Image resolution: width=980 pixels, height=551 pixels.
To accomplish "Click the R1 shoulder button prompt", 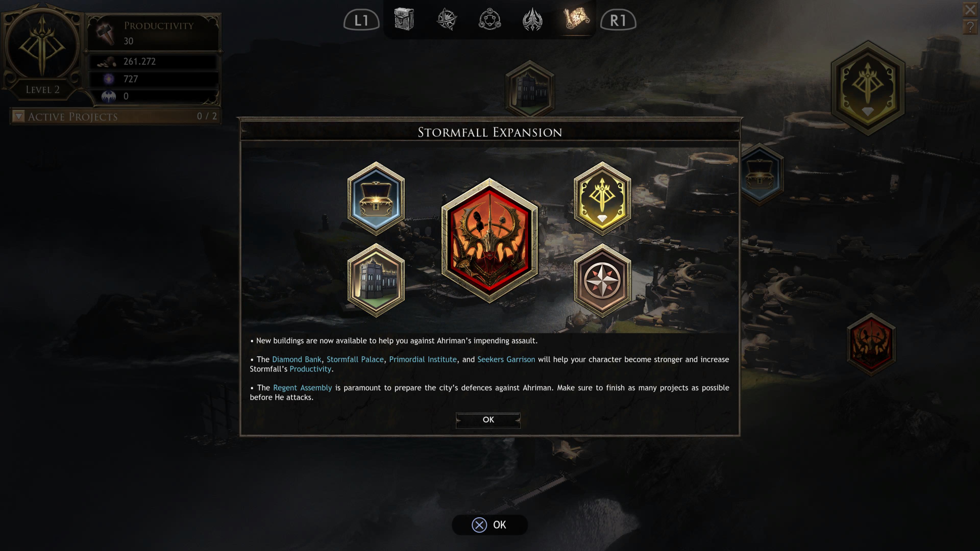I will click(x=618, y=20).
